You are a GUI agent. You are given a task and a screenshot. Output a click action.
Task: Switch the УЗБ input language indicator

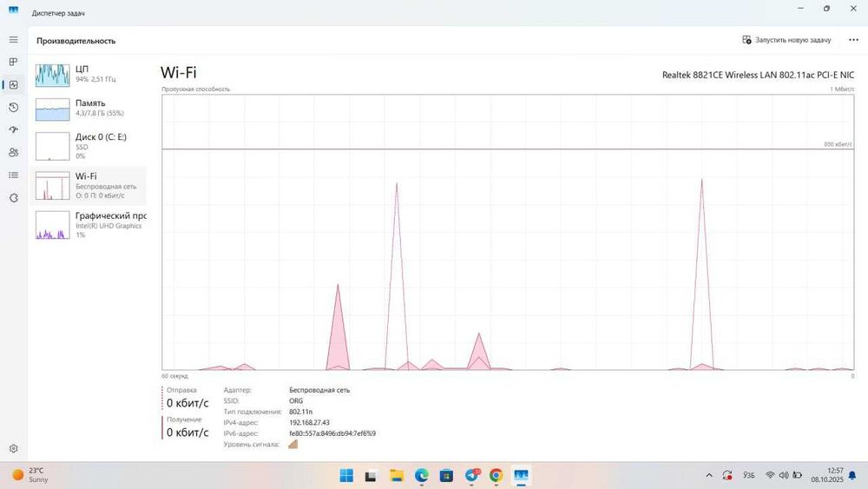click(x=749, y=476)
